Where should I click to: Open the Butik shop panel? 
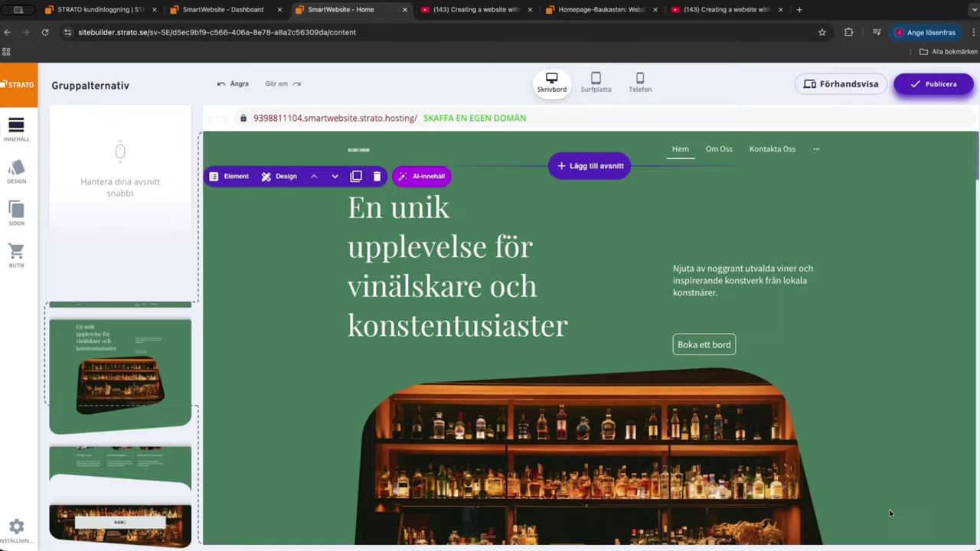(16, 256)
